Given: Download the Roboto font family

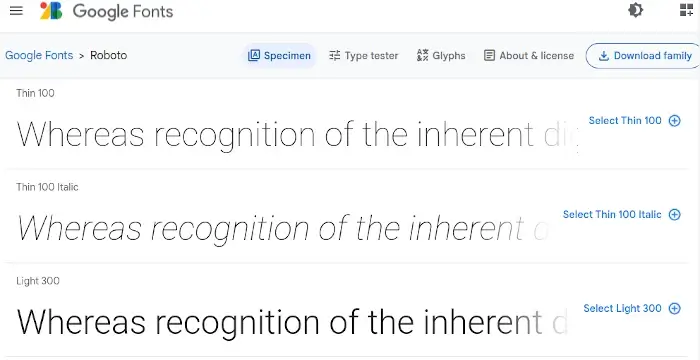Looking at the screenshot, I should [644, 56].
